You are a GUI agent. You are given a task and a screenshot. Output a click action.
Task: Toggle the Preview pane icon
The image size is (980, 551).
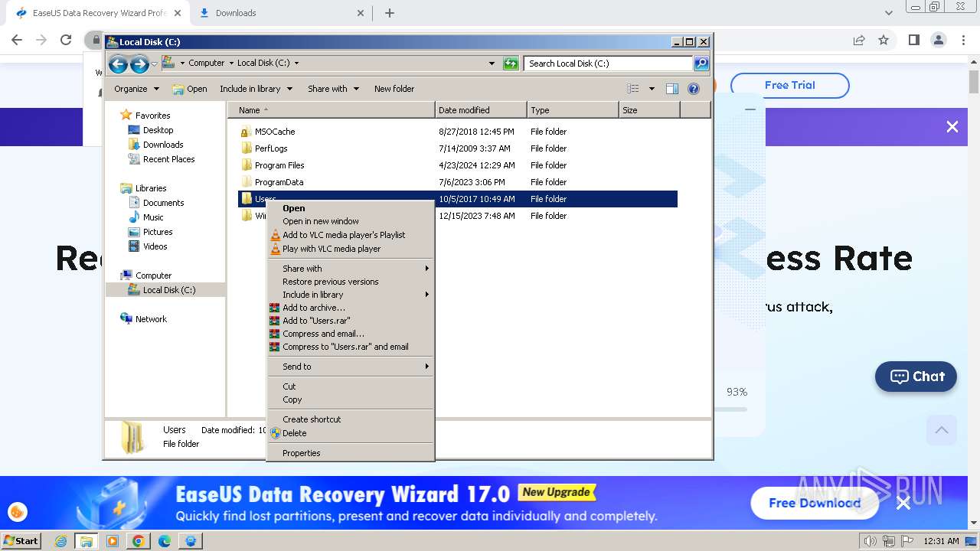pyautogui.click(x=672, y=89)
